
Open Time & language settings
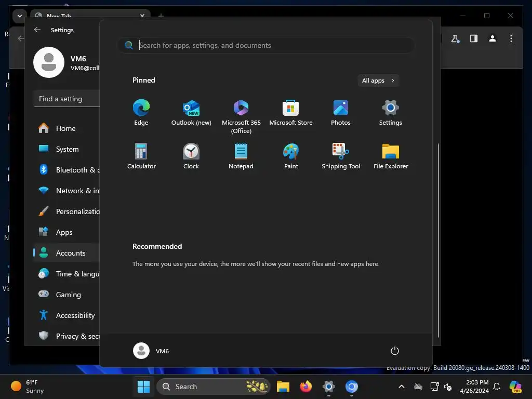pos(66,273)
